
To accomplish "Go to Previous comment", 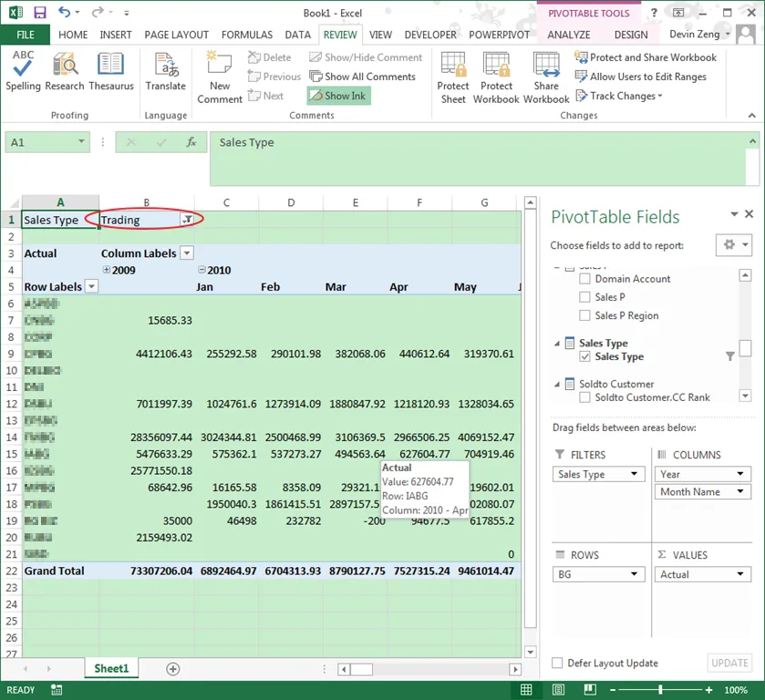I will click(x=274, y=77).
